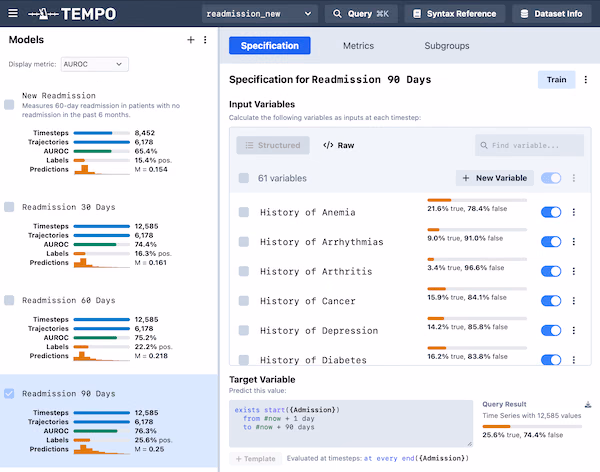Open History of Depression options menu
This screenshot has width=600, height=472.
tap(574, 330)
